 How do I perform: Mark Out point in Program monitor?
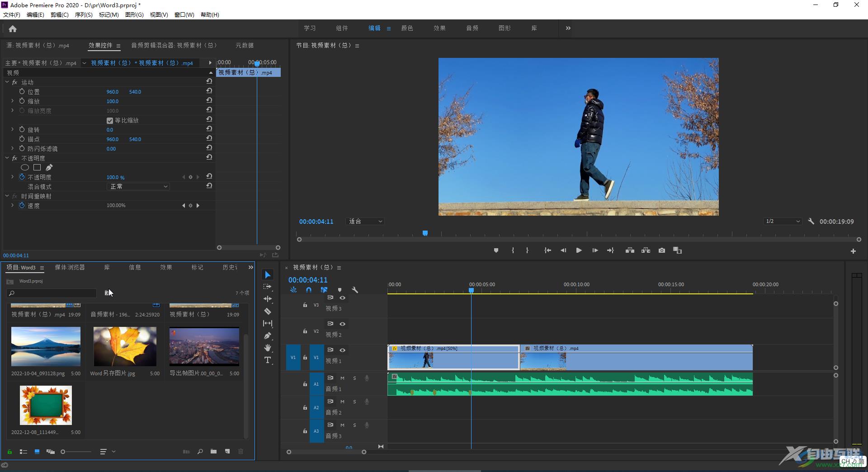coord(527,250)
